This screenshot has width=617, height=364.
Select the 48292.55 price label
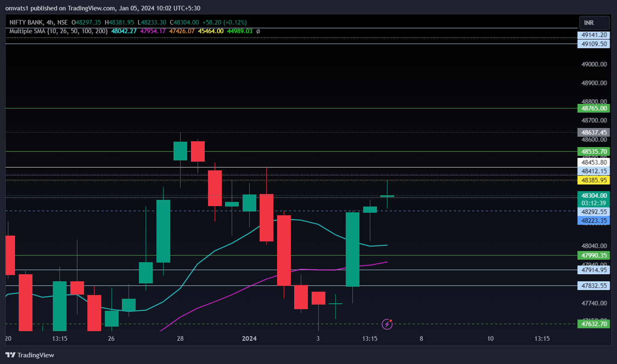(x=594, y=212)
